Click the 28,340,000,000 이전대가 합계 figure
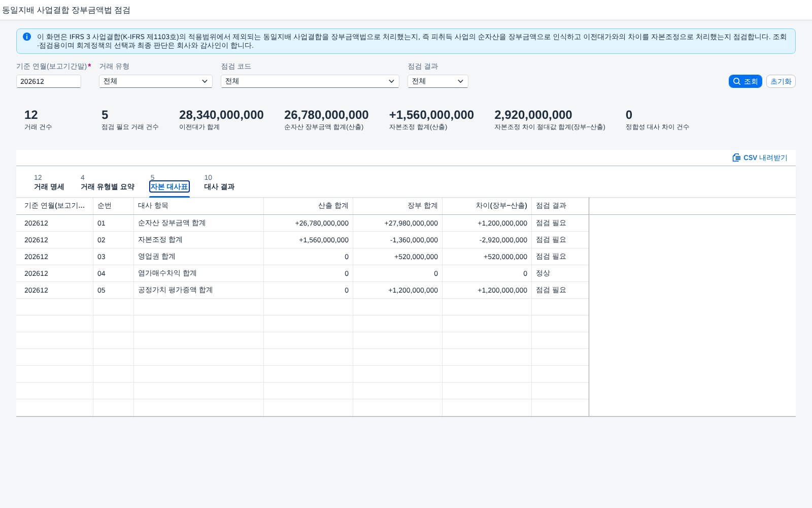This screenshot has height=508, width=812. pyautogui.click(x=221, y=115)
